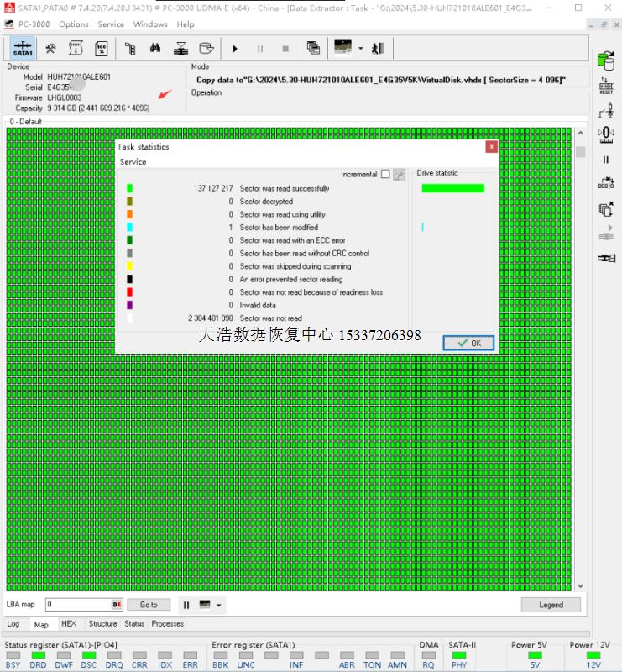Click OK in Task statistics dialog

[468, 343]
